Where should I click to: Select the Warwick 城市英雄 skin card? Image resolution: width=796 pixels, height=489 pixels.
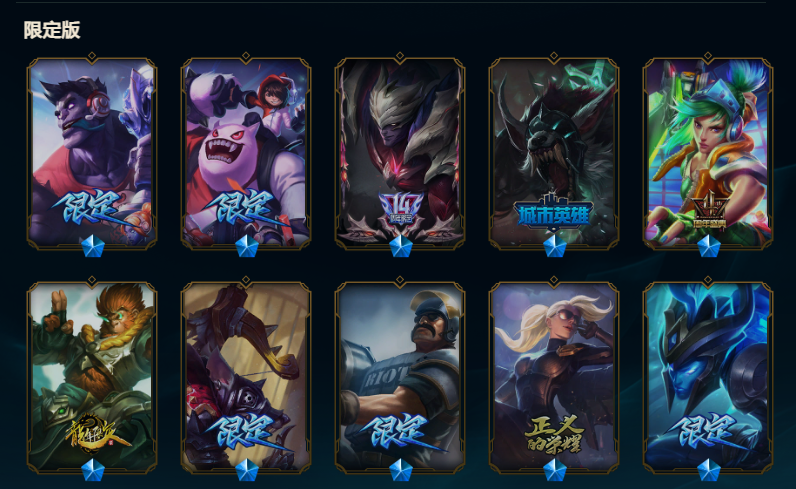point(554,153)
